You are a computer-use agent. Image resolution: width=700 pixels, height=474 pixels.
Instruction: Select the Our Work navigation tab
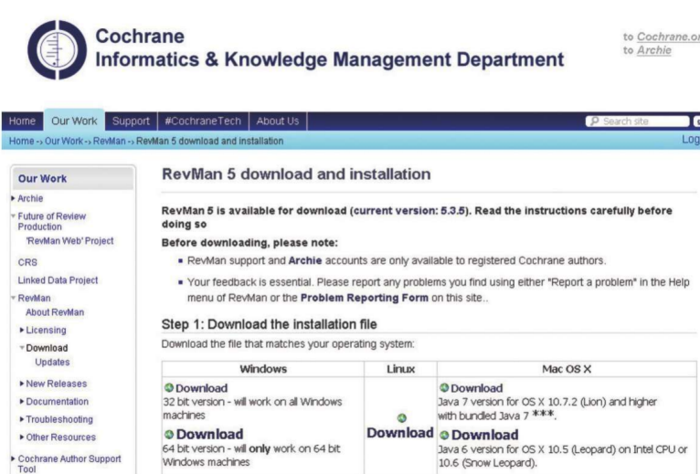click(74, 121)
